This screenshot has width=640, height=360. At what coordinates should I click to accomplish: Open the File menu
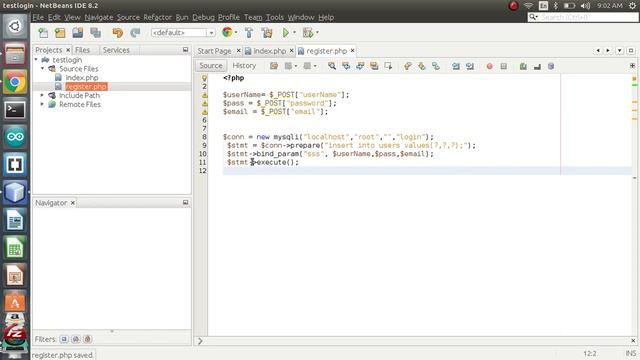[x=38, y=17]
